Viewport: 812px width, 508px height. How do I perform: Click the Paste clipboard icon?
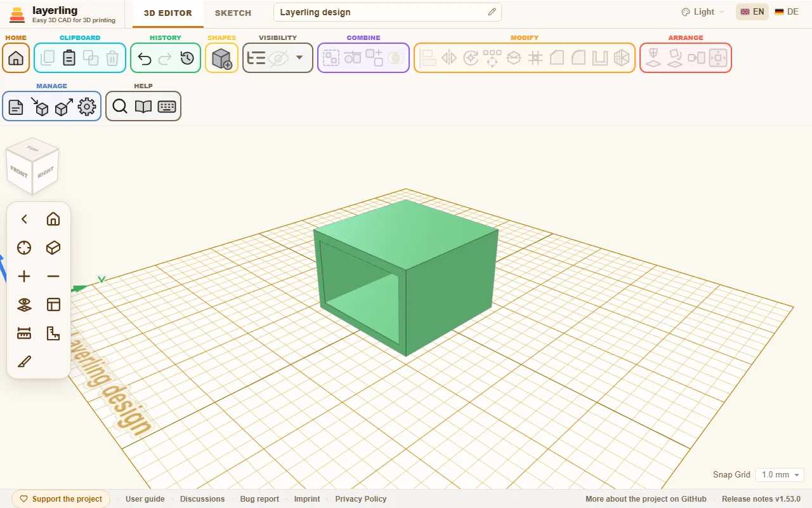point(69,58)
